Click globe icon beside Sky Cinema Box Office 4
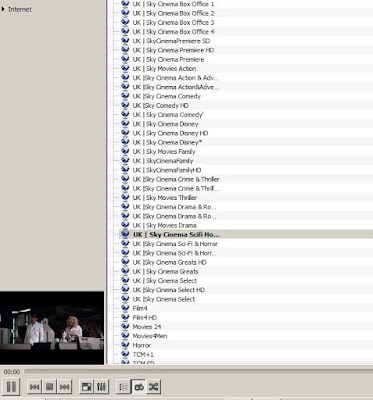The height and width of the screenshot is (400, 373). tap(125, 32)
